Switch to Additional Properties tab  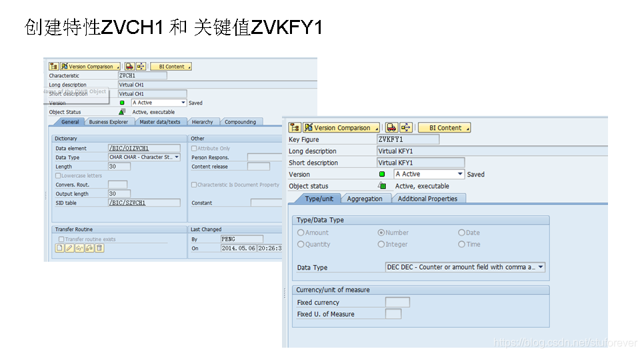click(x=427, y=198)
